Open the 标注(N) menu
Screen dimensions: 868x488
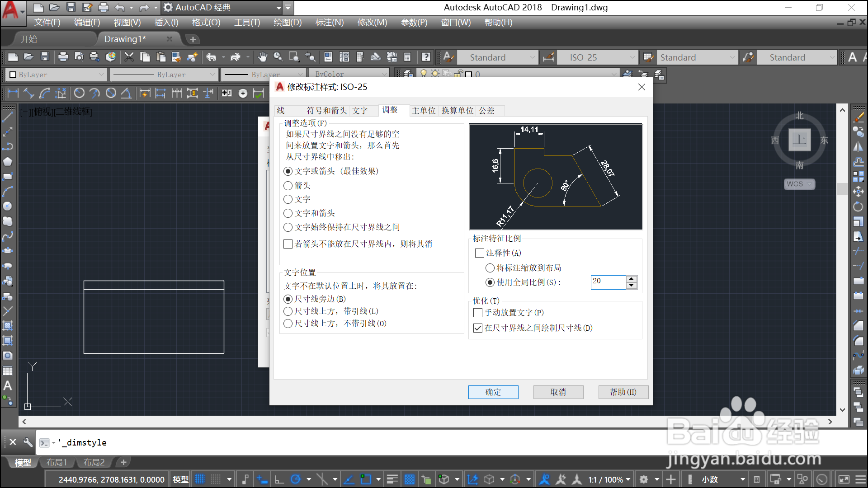330,22
